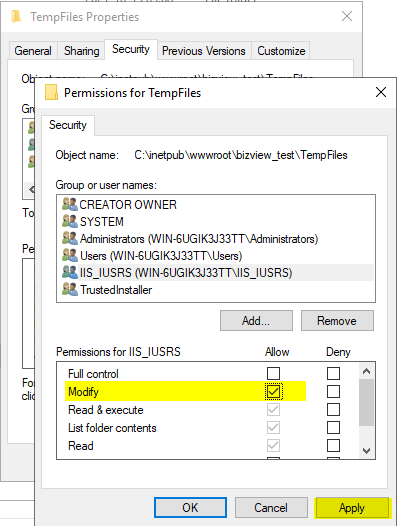Image resolution: width=397 pixels, height=526 pixels.
Task: Click the Add... button
Action: [256, 321]
